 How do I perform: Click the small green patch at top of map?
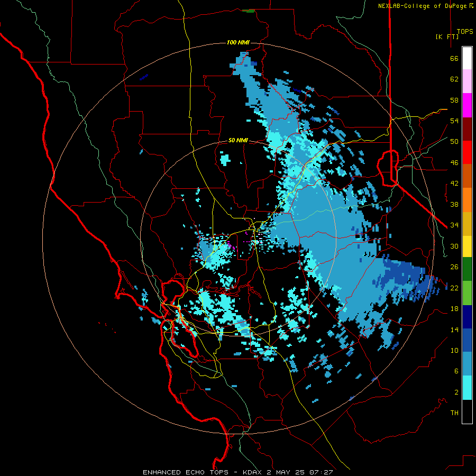coord(250,11)
